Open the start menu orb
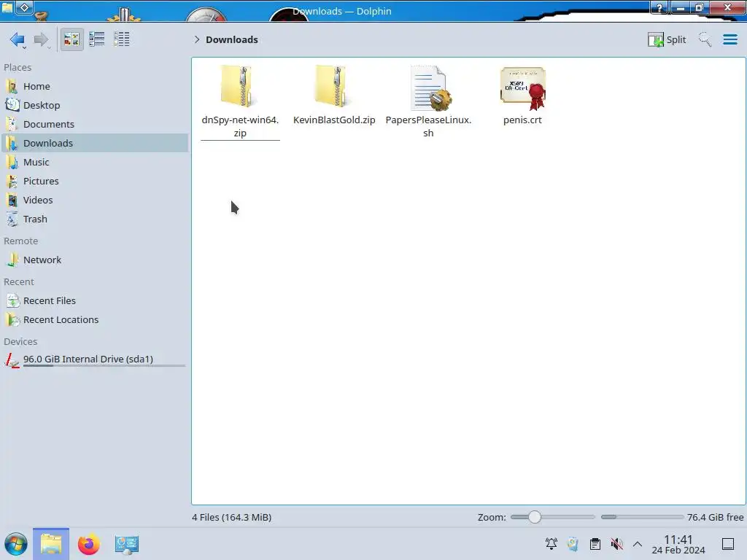Viewport: 747px width, 560px height. click(16, 544)
